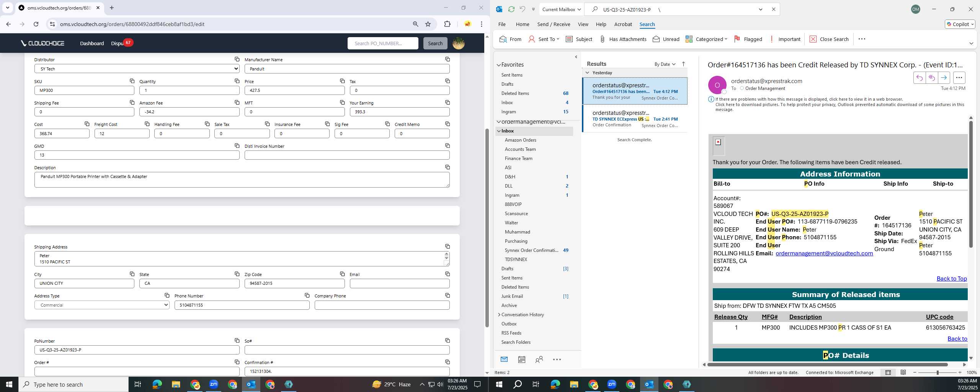This screenshot has width=980, height=392.
Task: Open the Acrobat ribbon tab
Action: coord(623,24)
